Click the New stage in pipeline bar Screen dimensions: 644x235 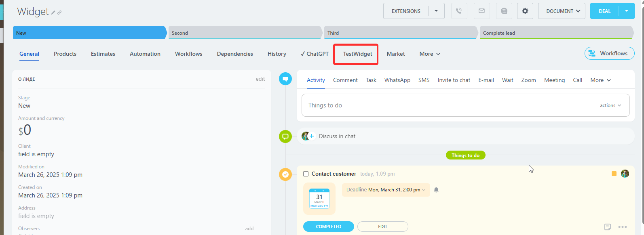89,33
